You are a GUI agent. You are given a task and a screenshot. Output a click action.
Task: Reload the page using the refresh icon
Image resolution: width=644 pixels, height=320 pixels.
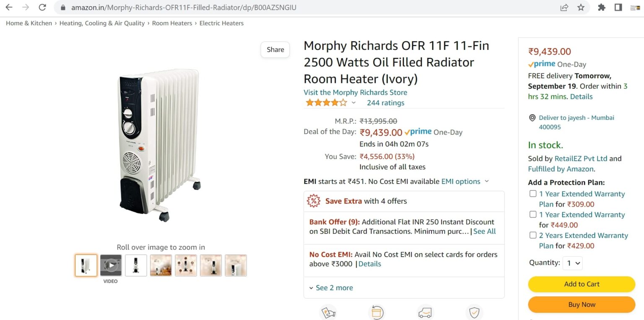pyautogui.click(x=42, y=7)
